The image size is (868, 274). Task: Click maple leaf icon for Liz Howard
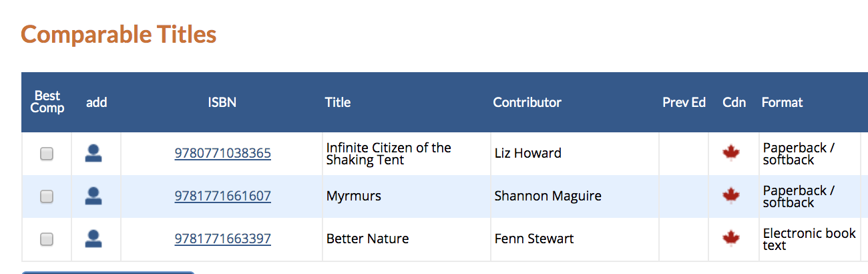pos(731,154)
